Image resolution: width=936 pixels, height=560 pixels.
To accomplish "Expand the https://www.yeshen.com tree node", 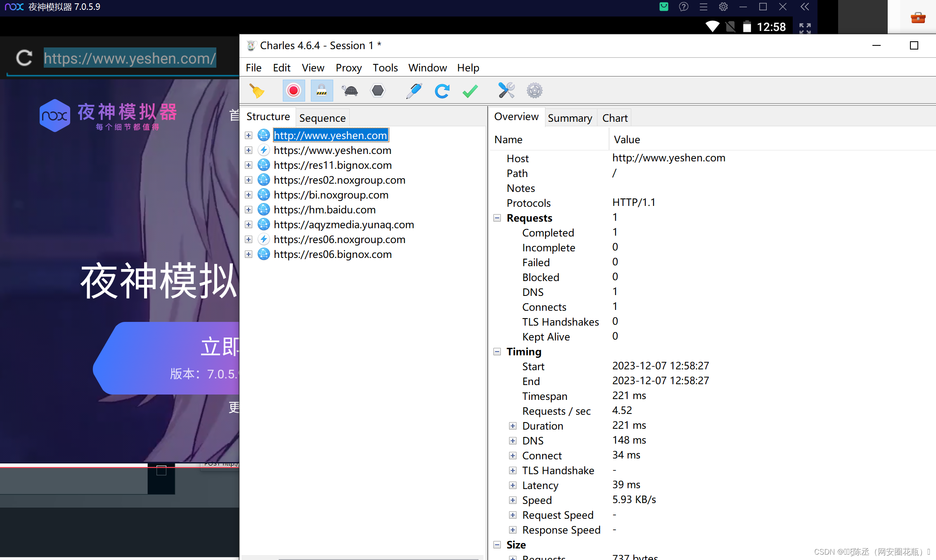I will pyautogui.click(x=249, y=150).
